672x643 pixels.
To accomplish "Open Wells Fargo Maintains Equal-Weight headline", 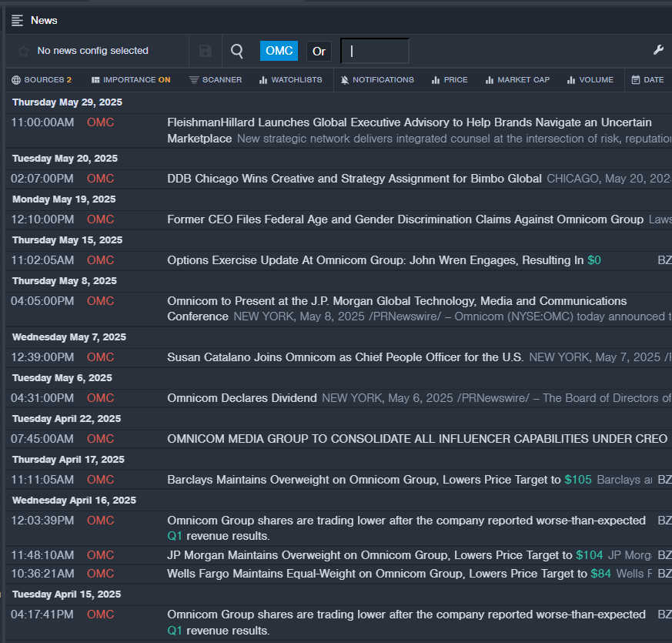I will (389, 574).
